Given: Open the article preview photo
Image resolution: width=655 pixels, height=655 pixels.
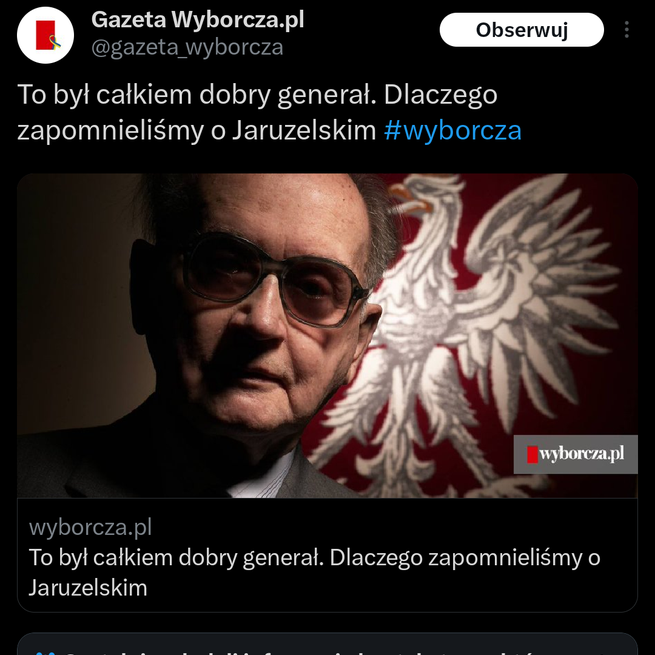Looking at the screenshot, I should coord(328,335).
